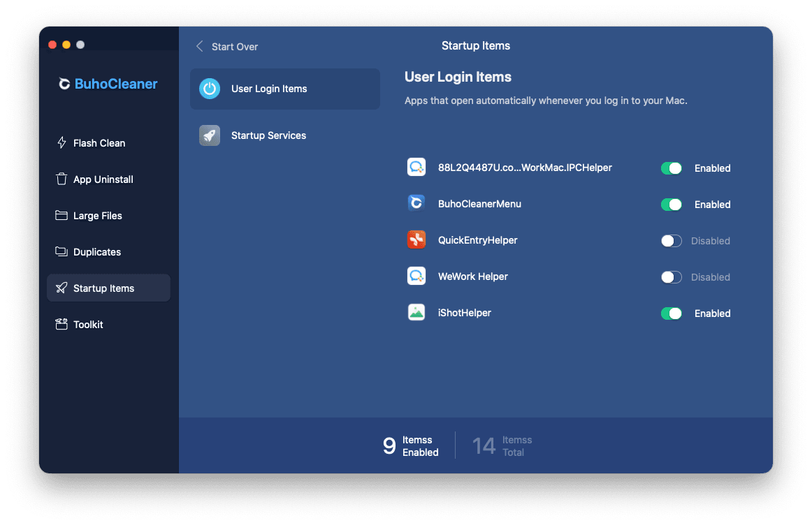The width and height of the screenshot is (812, 525).
Task: Open the Duplicates section icon
Action: (62, 251)
